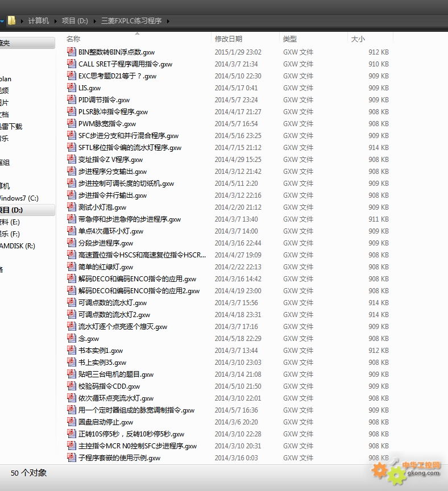Screen dimensions: 448x491
Task: Click the folder icon in the address bar
Action: click(x=11, y=20)
